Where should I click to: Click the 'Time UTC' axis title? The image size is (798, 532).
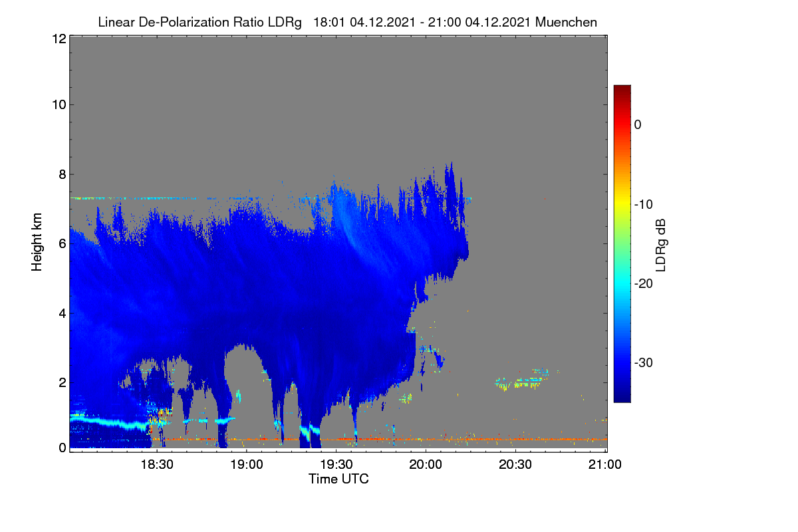[x=338, y=479]
